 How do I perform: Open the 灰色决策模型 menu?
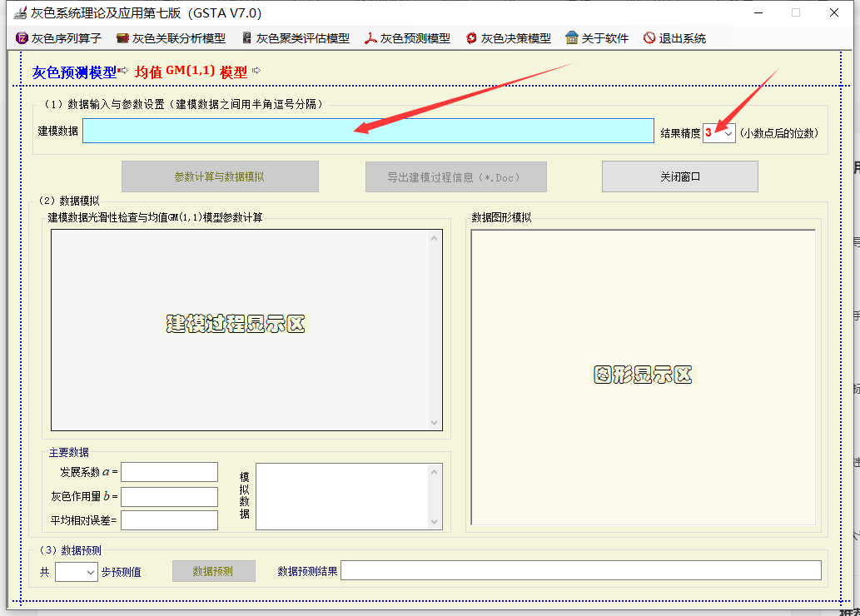coord(509,37)
